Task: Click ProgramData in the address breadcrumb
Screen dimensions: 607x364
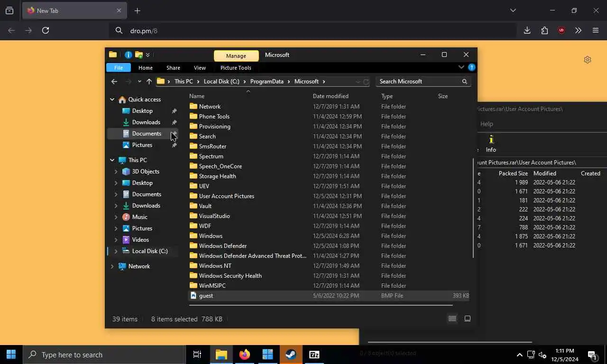Action: tap(267, 82)
